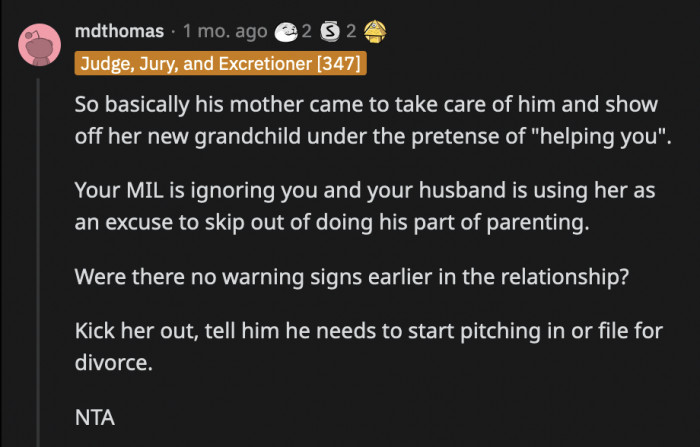700x447 pixels.
Task: Click the text 'Your MIL is ignoring you'
Action: click(x=178, y=191)
